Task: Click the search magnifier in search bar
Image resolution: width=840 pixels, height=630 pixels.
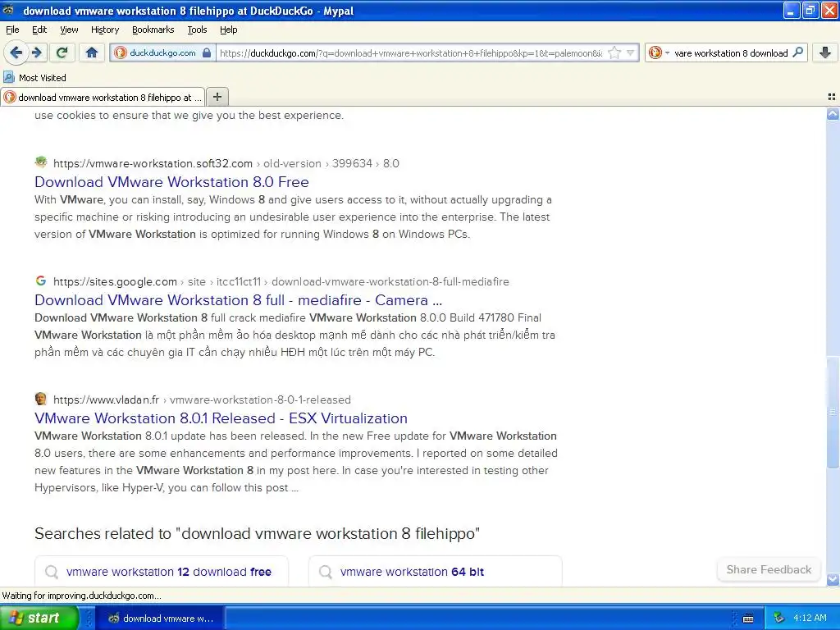Action: point(797,52)
